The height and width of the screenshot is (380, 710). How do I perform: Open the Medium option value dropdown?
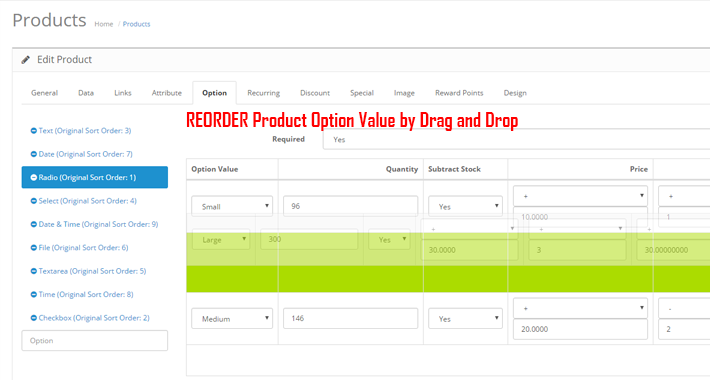pos(232,319)
